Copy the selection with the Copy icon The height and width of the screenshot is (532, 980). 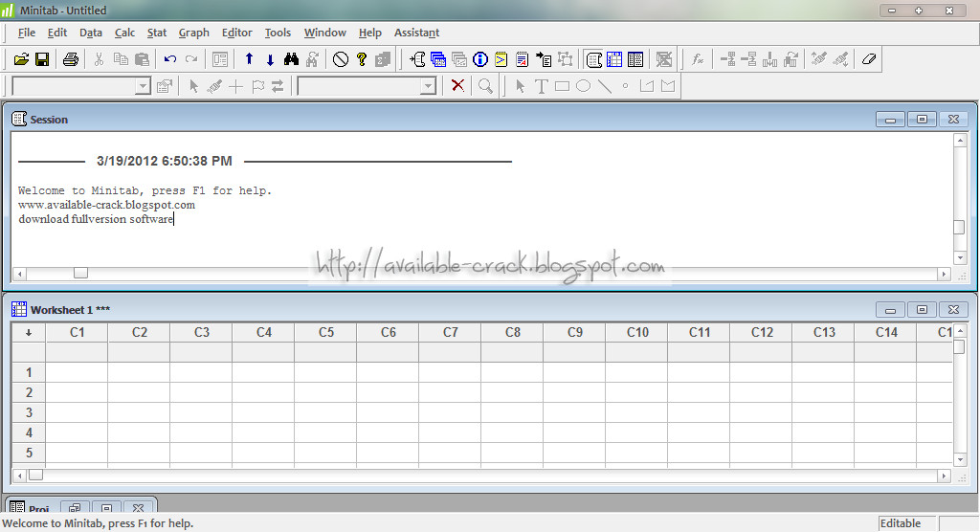click(121, 59)
